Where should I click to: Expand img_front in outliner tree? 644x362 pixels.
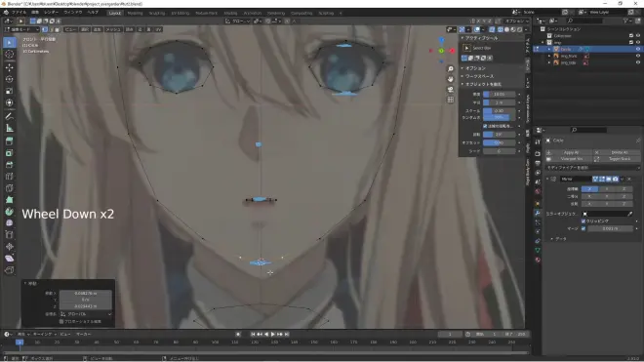click(x=549, y=56)
